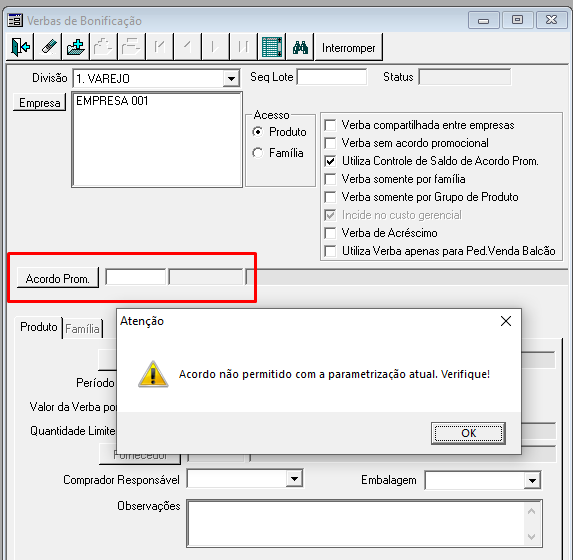Viewport: 573px width, 560px height.
Task: Click OK in the Atenção dialog
Action: tap(468, 433)
